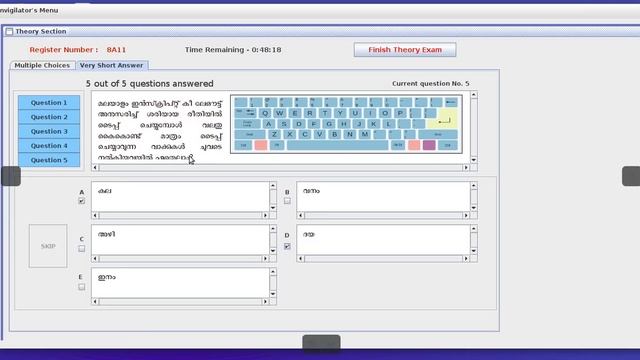The width and height of the screenshot is (640, 360).
Task: Toggle the Theory Section window icon
Action: (x=9, y=31)
